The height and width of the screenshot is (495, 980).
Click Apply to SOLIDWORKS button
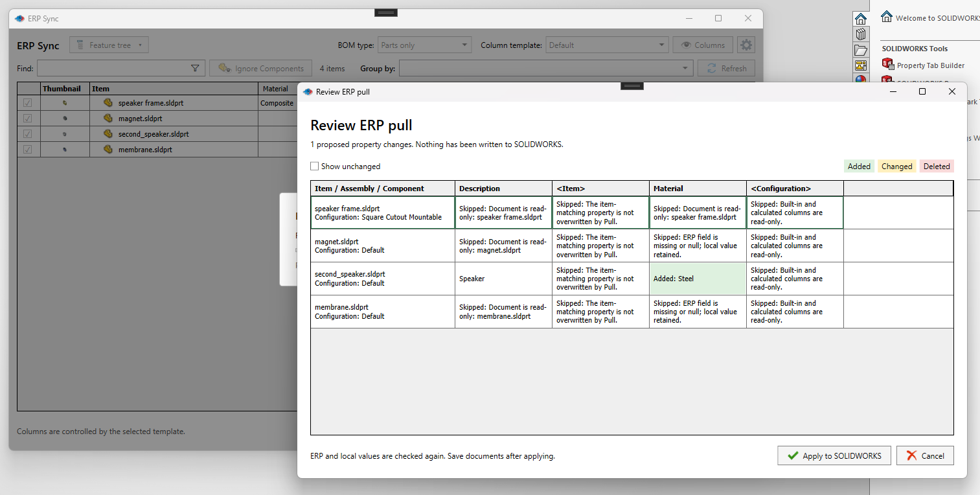pyautogui.click(x=834, y=456)
